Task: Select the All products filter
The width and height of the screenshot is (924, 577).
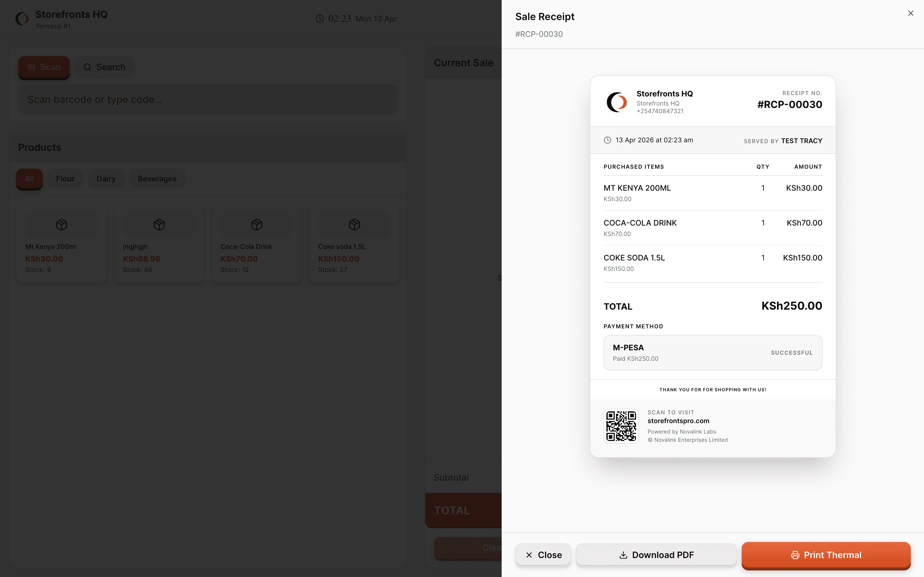Action: pos(29,178)
